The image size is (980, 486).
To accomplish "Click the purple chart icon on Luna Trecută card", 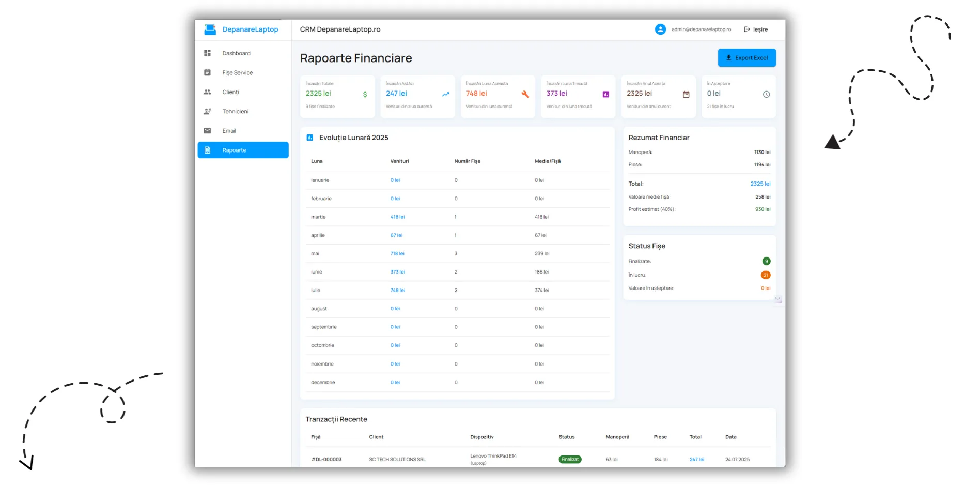I will click(x=606, y=94).
